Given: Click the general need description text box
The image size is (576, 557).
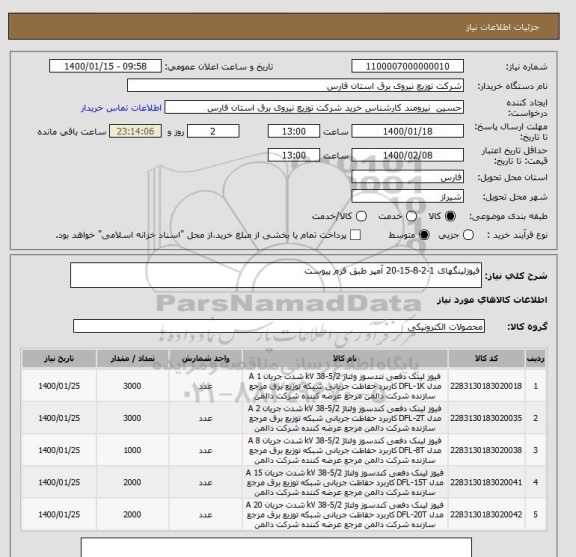Looking at the screenshot, I should [276, 275].
